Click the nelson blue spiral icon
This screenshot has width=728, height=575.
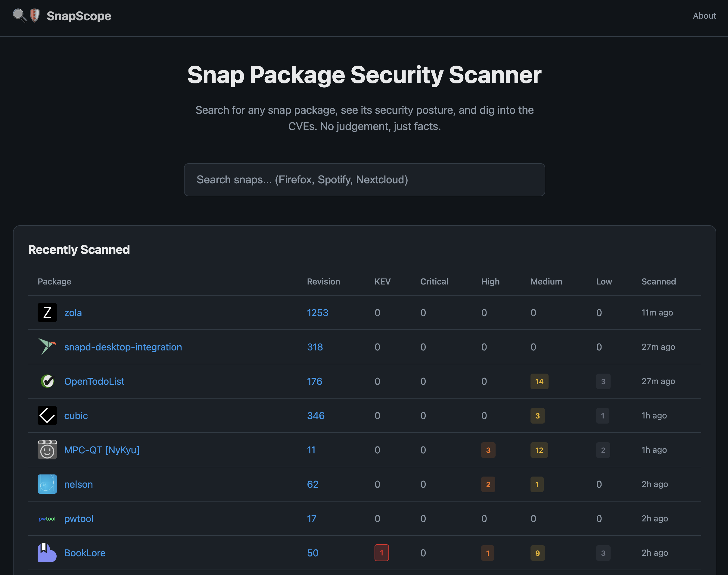click(47, 484)
